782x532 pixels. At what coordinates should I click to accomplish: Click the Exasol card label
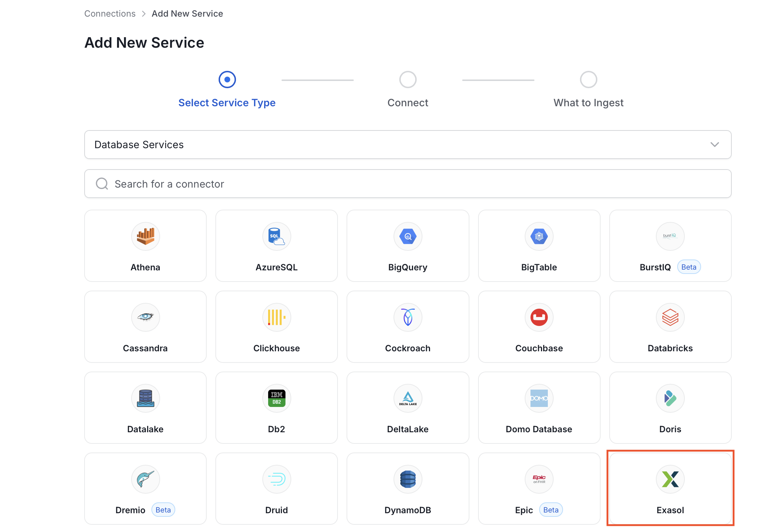pyautogui.click(x=670, y=510)
